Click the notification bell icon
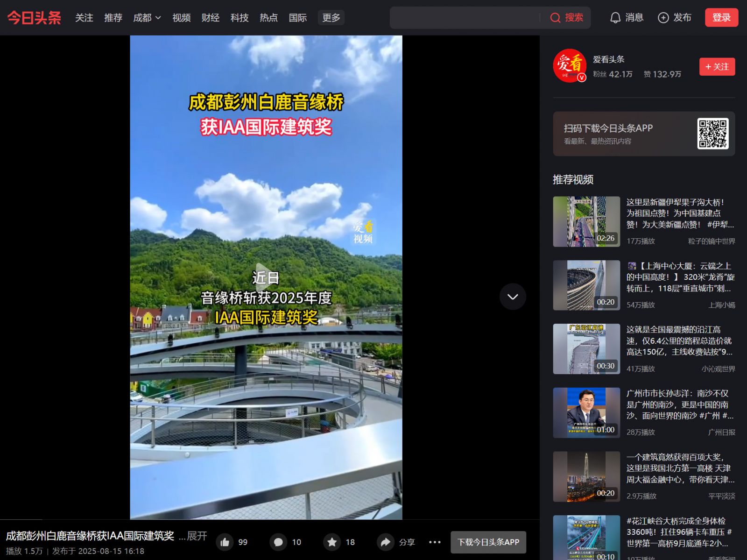The height and width of the screenshot is (560, 747). click(615, 18)
